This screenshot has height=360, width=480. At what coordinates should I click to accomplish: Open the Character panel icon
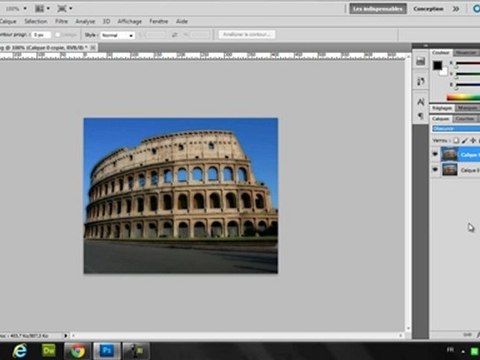pyautogui.click(x=421, y=102)
